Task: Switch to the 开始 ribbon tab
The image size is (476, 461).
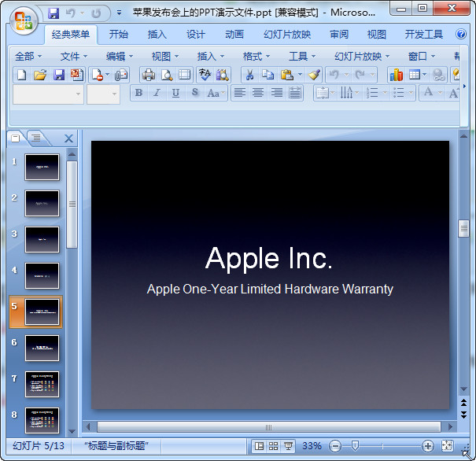Action: (x=118, y=34)
